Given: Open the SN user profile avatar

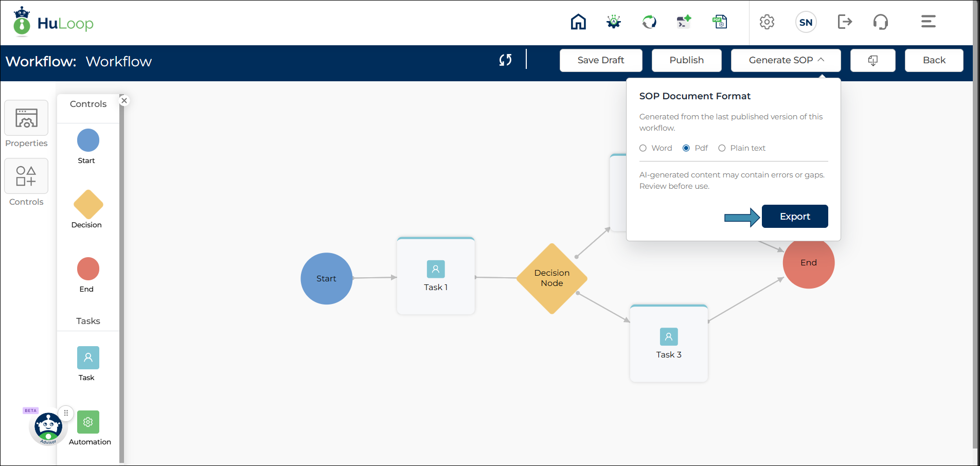Looking at the screenshot, I should (x=806, y=22).
